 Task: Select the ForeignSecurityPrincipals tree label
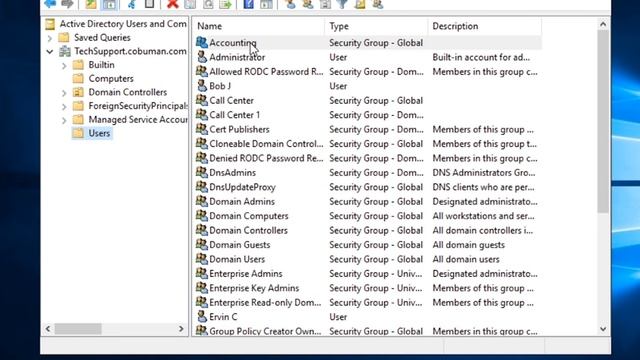(x=138, y=106)
